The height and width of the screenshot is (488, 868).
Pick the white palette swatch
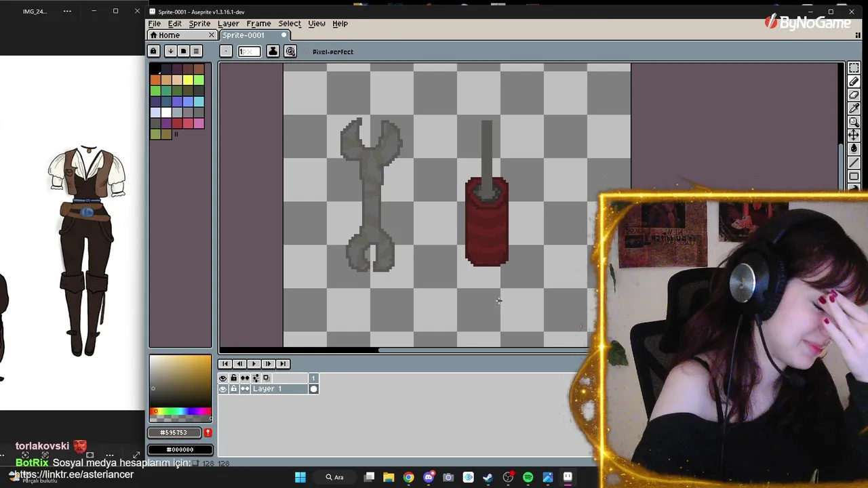tap(166, 113)
